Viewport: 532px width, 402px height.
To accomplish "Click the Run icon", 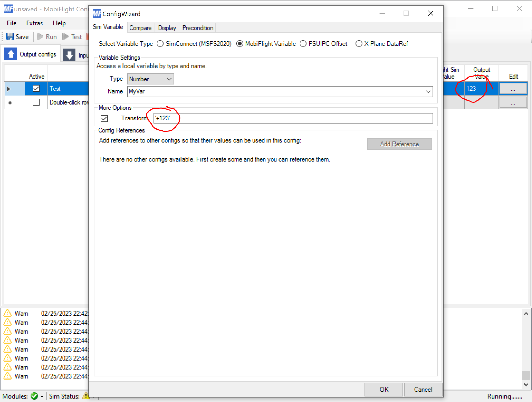I will (x=40, y=36).
